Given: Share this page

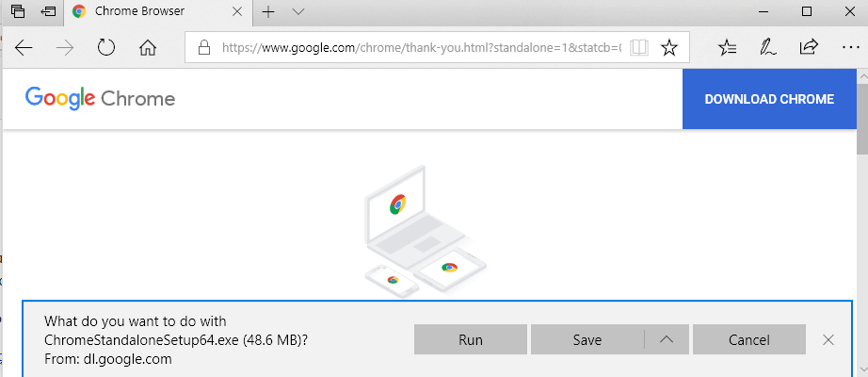Looking at the screenshot, I should [x=808, y=48].
